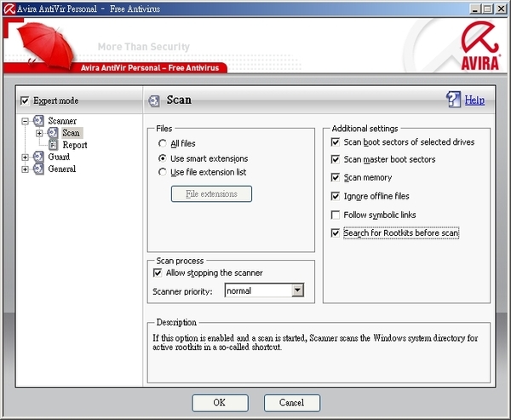Uncheck Search for Rootkits before scan

coord(336,233)
